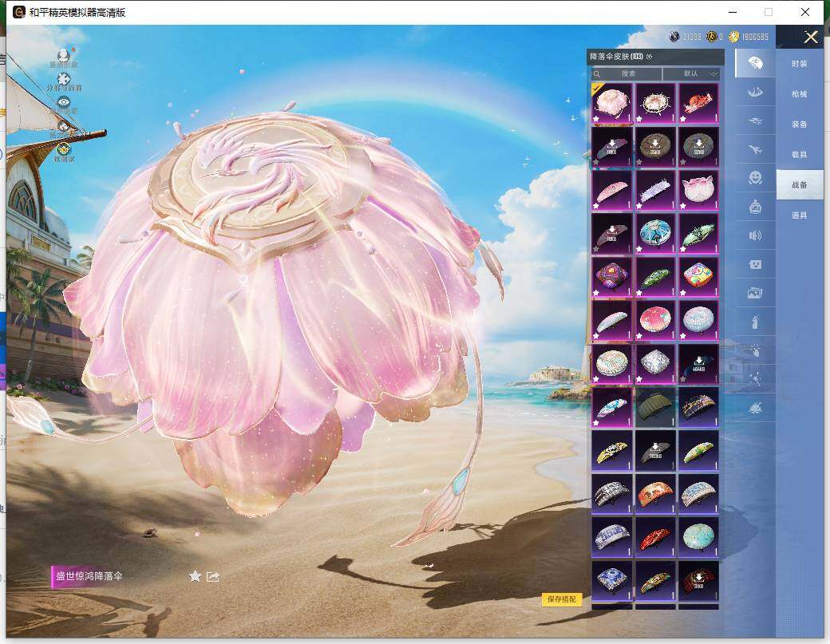
Task: Toggle favorite star on koi fish parachute
Action: click(683, 119)
